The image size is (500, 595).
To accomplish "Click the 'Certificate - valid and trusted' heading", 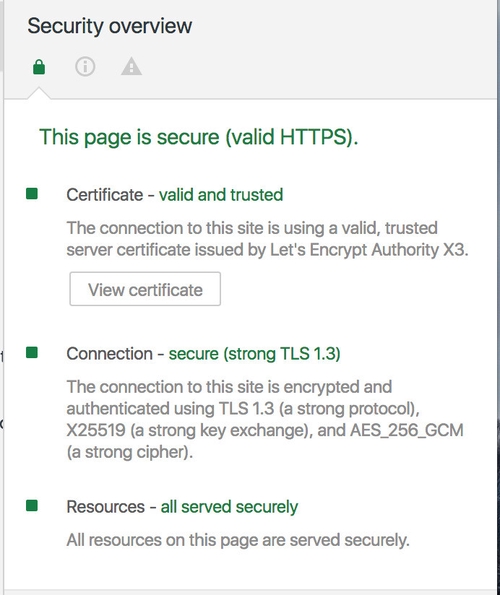I will pyautogui.click(x=175, y=195).
